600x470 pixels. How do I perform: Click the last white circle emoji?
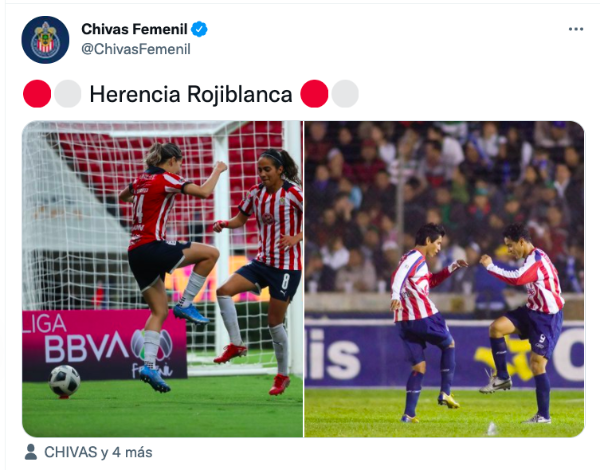point(345,94)
